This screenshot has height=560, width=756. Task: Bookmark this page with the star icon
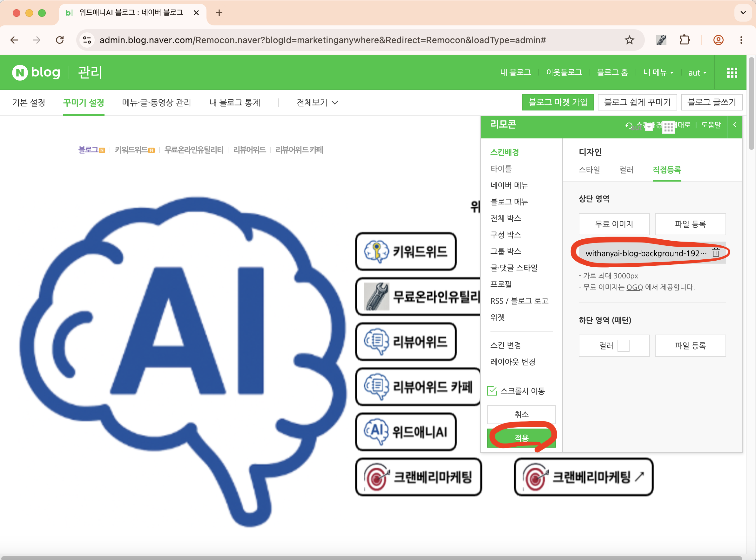tap(630, 40)
